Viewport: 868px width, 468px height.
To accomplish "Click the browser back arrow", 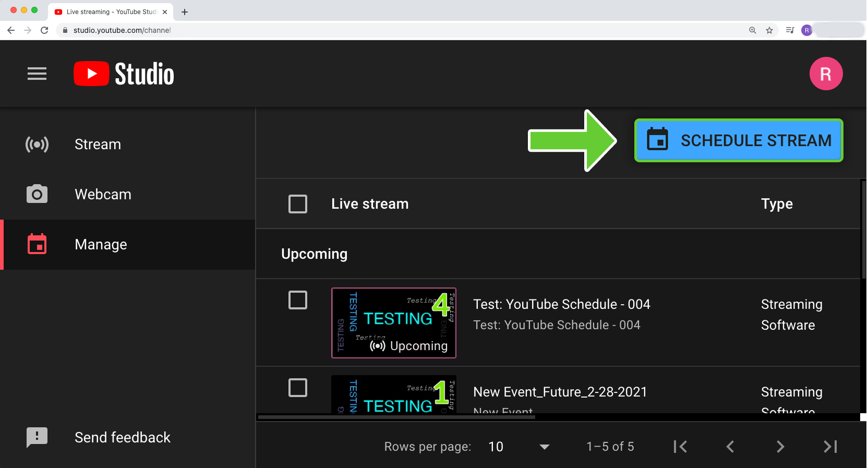I will [x=11, y=30].
